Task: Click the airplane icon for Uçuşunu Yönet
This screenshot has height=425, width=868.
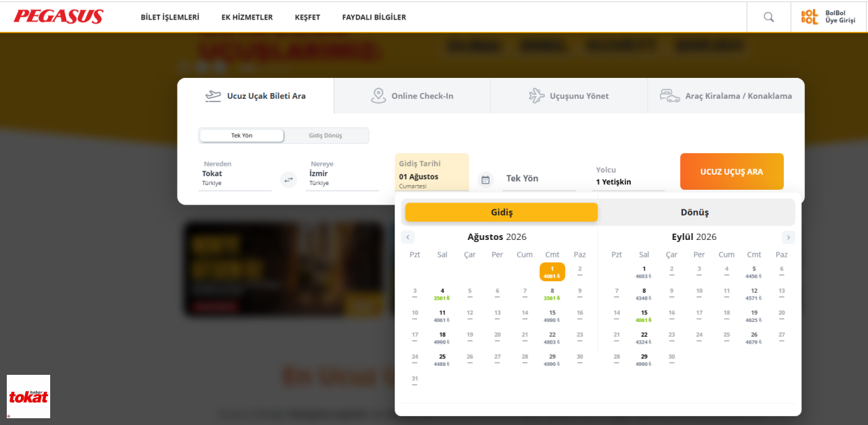Action: click(536, 96)
